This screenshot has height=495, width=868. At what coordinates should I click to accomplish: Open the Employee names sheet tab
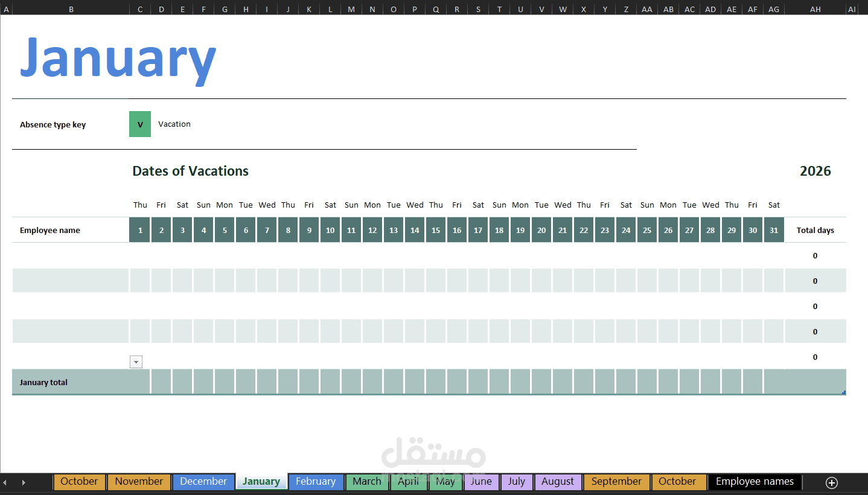pos(755,482)
